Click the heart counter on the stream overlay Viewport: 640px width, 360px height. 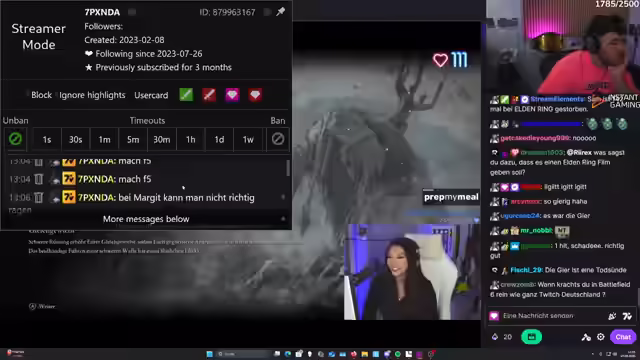tap(450, 60)
